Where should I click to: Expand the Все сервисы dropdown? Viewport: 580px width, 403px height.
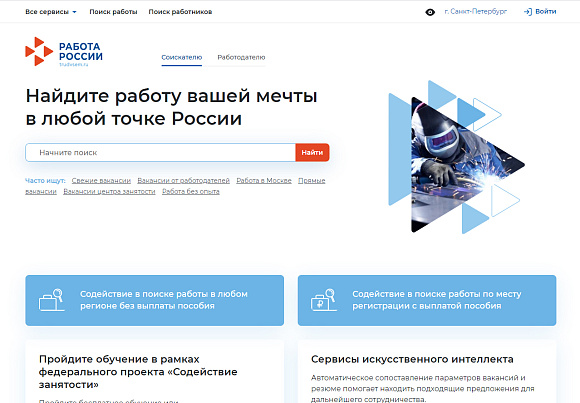point(51,12)
